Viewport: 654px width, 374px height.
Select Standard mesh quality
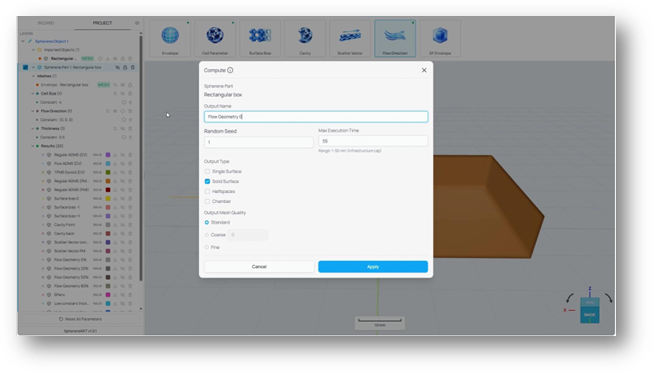coord(207,222)
